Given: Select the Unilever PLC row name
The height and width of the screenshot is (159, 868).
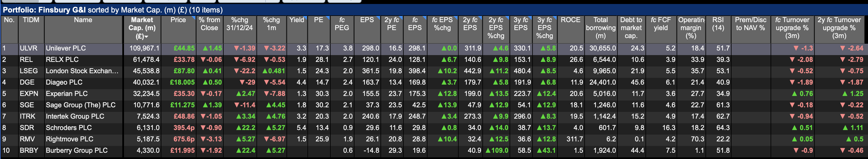Looking at the screenshot, I should click(x=66, y=48).
